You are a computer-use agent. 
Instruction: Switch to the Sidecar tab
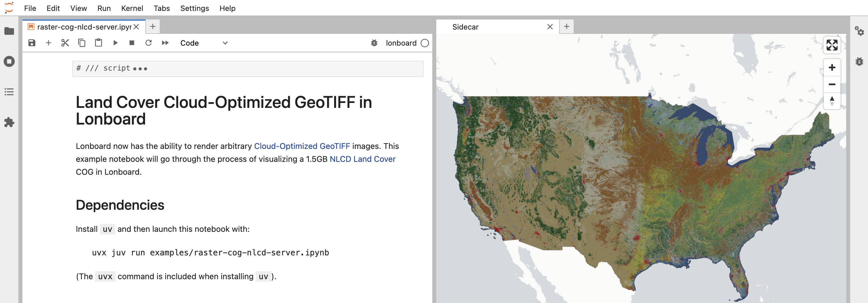[465, 27]
